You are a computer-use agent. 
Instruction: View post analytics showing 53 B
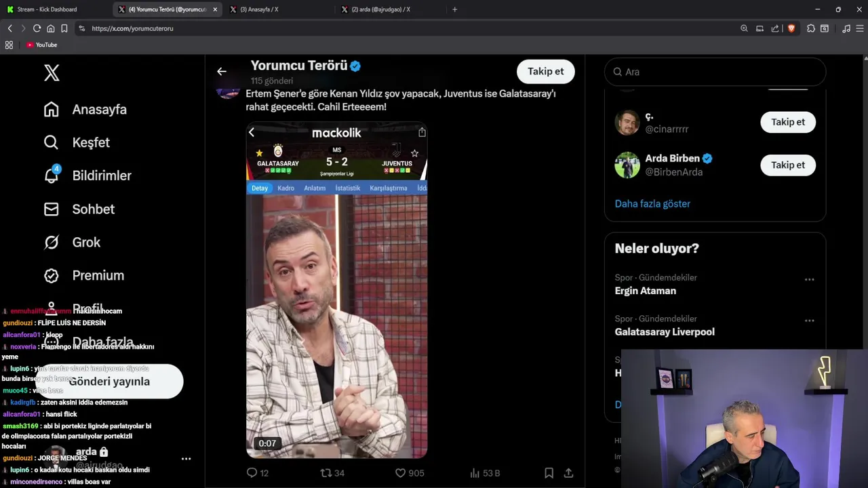(485, 473)
